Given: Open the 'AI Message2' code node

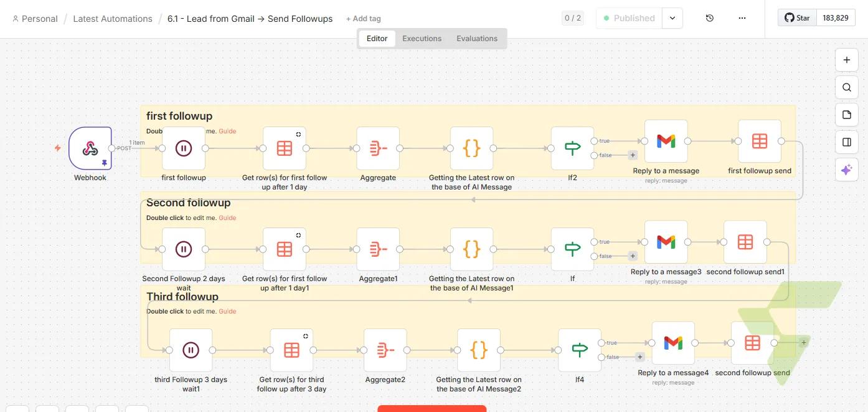Looking at the screenshot, I should (479, 350).
